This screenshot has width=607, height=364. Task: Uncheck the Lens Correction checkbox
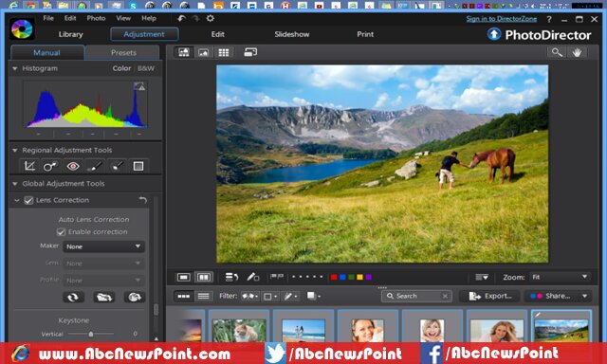pos(28,200)
